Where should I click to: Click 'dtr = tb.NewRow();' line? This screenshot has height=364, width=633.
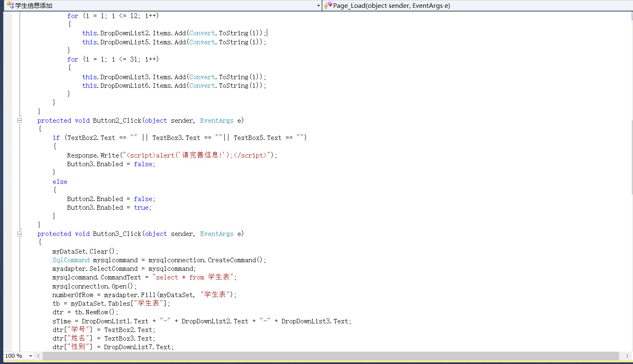(85, 312)
